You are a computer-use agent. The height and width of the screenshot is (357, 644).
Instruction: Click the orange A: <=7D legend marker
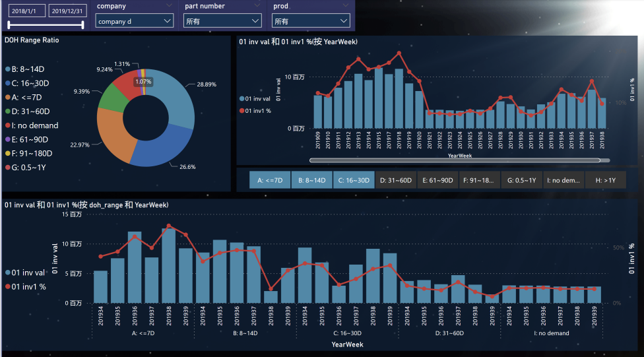(8, 98)
